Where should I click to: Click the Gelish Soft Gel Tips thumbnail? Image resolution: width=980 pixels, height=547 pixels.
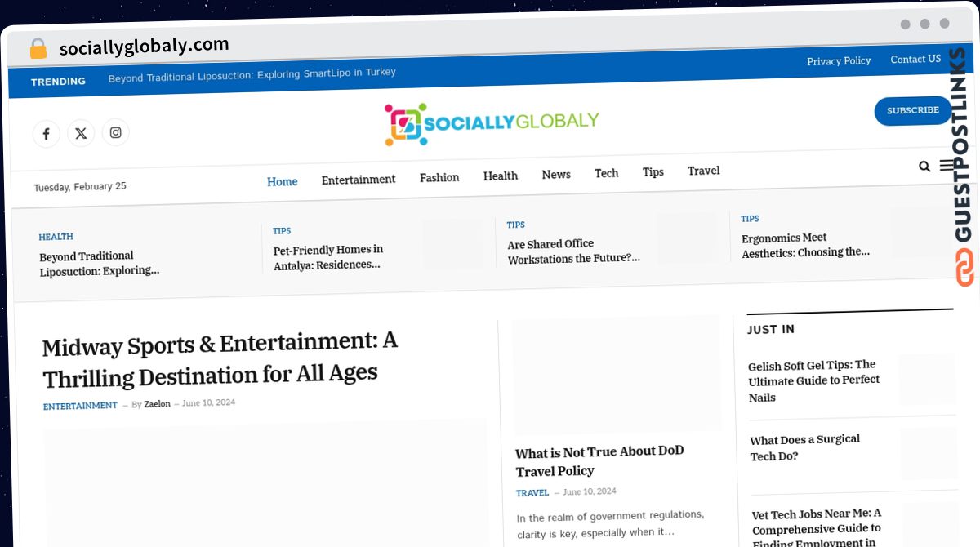(927, 379)
